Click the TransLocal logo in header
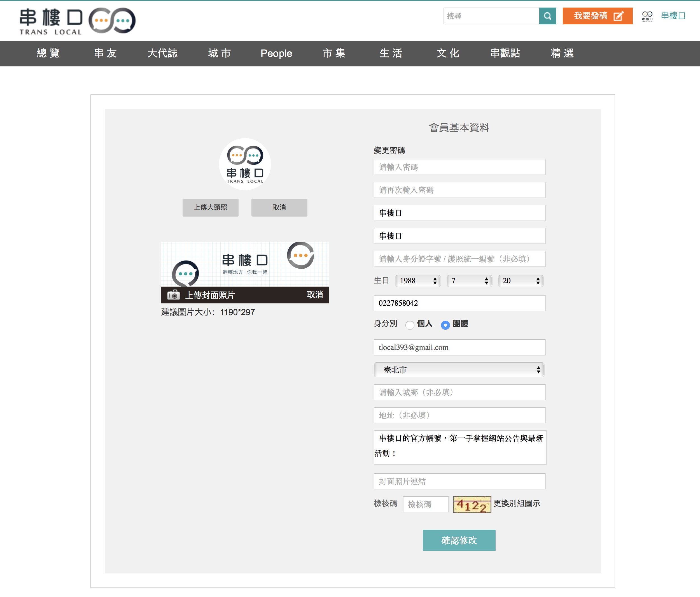 [x=77, y=21]
